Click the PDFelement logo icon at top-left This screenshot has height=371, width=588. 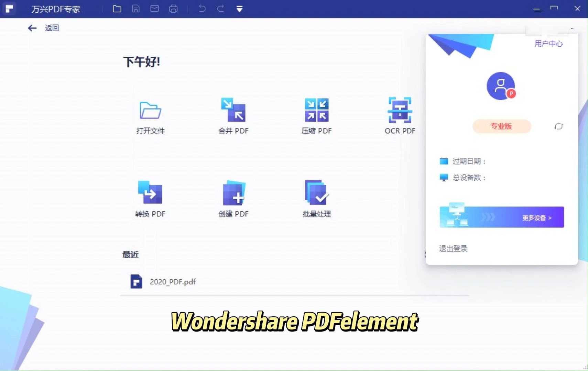[9, 9]
